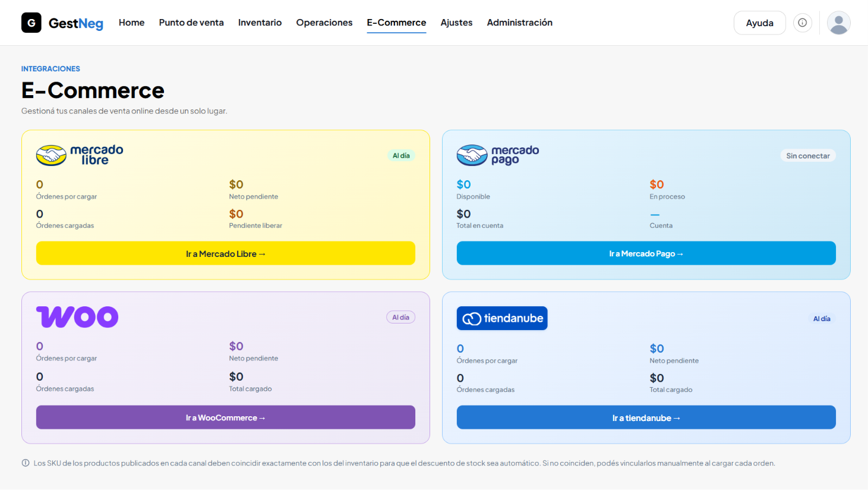The height and width of the screenshot is (490, 868).
Task: Click the Woo logo
Action: (x=77, y=317)
